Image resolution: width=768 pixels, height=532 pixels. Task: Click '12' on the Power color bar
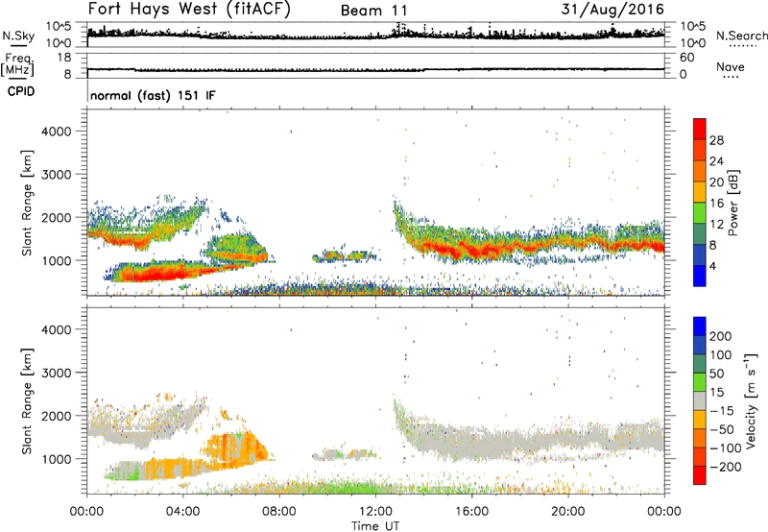(716, 225)
